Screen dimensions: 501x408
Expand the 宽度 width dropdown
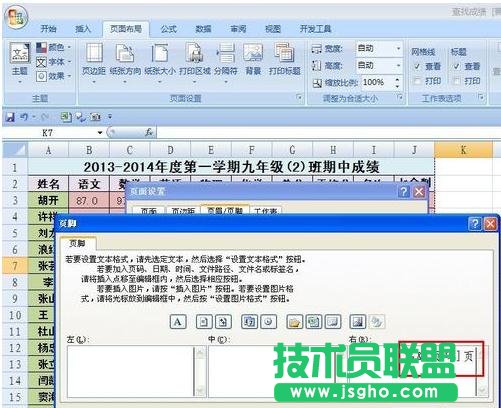pos(398,49)
